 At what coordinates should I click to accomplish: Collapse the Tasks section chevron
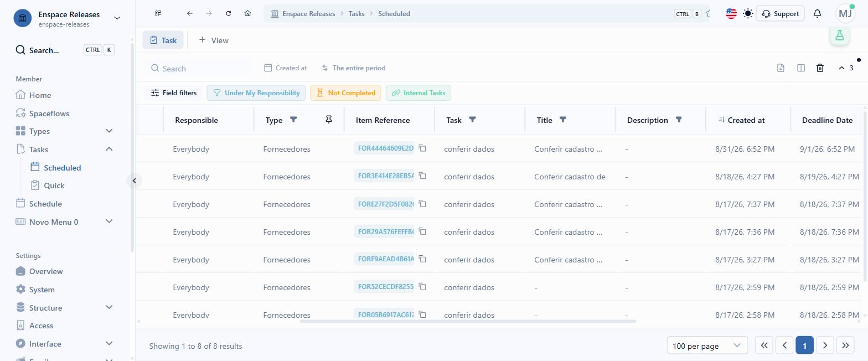point(109,149)
